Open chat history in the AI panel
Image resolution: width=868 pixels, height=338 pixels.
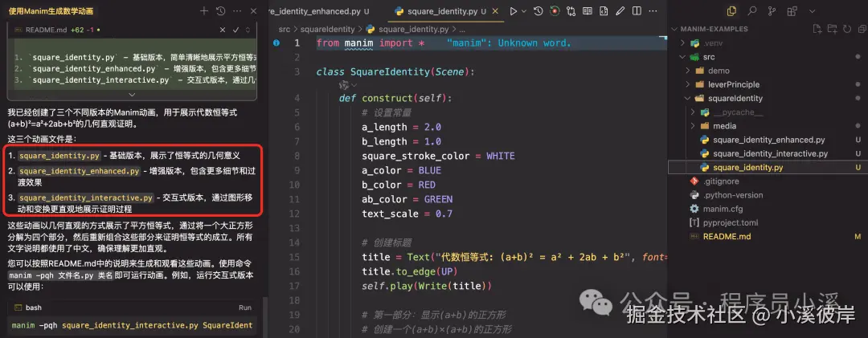220,10
